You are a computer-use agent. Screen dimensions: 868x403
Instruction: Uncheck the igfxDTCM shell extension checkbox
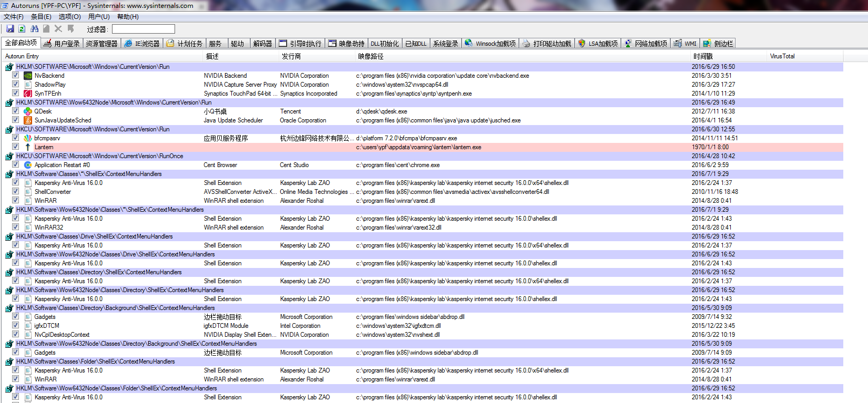[16, 325]
